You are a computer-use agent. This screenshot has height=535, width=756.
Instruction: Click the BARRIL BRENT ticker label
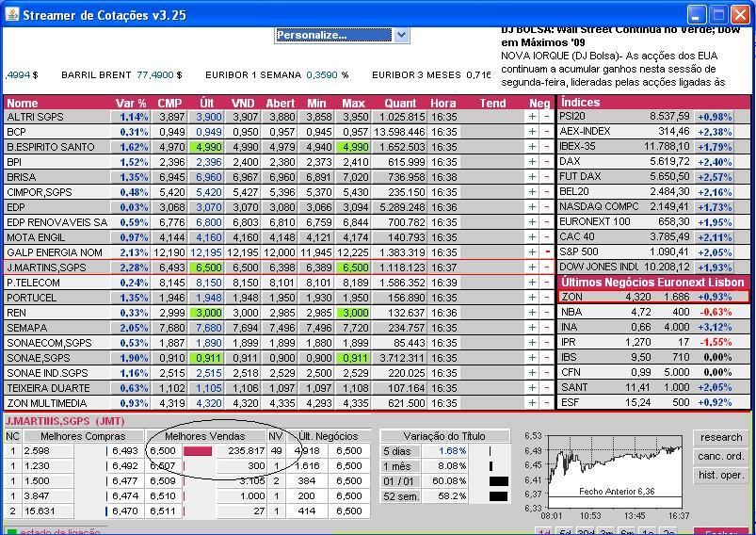(96, 74)
